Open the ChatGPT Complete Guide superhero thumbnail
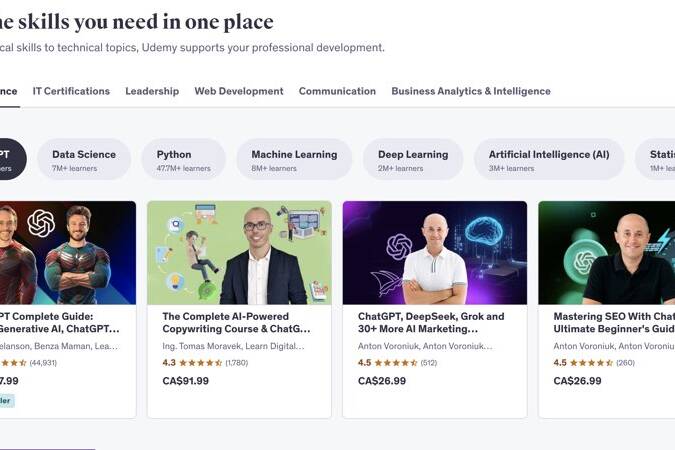Viewport: 675px width, 450px height. click(x=68, y=253)
